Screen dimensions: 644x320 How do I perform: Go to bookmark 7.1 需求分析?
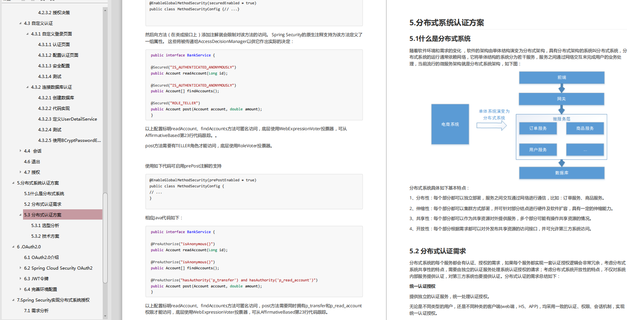click(36, 311)
